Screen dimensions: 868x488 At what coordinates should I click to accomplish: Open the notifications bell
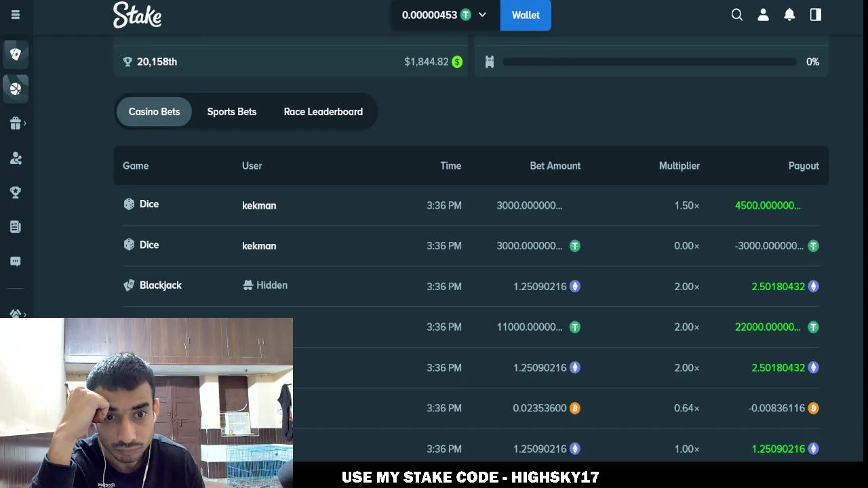(x=789, y=15)
